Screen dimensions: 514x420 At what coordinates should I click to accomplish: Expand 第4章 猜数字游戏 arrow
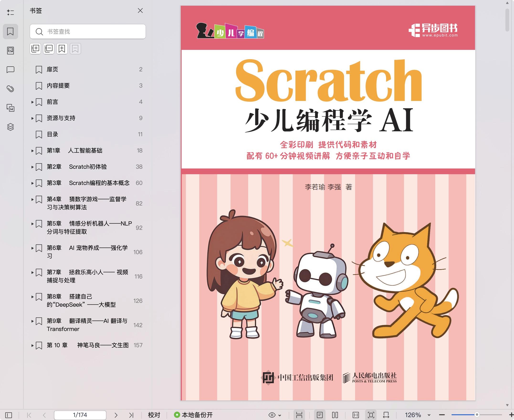[x=32, y=199]
